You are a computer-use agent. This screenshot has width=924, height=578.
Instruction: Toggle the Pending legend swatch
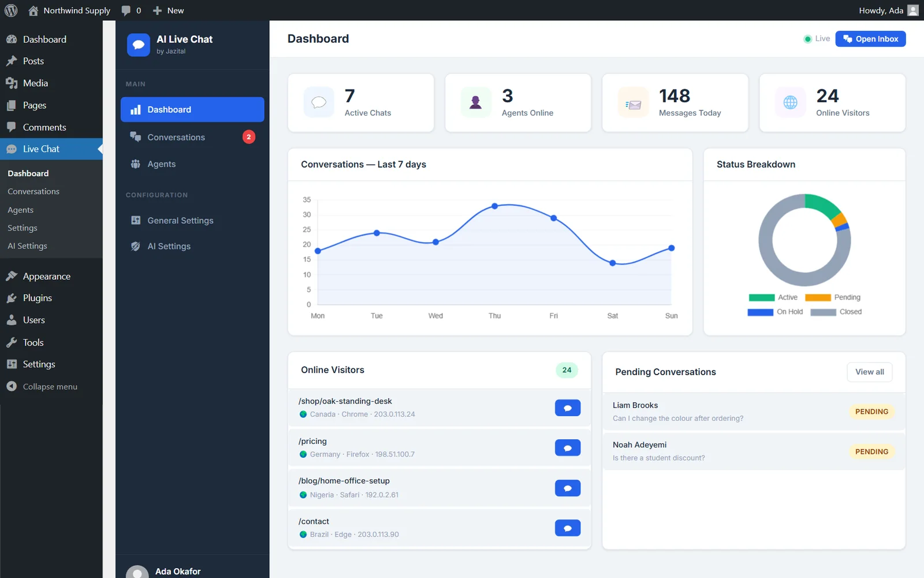pyautogui.click(x=818, y=298)
